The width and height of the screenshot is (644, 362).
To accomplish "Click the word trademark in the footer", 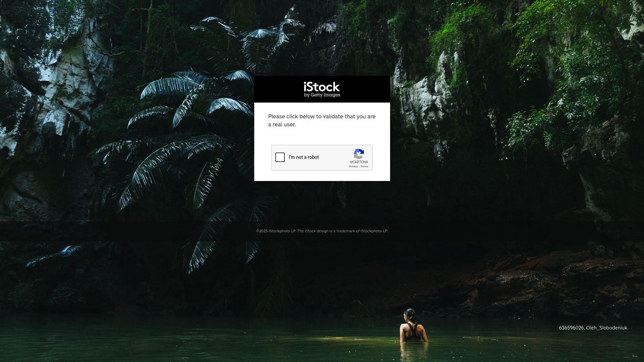I will click(x=345, y=231).
